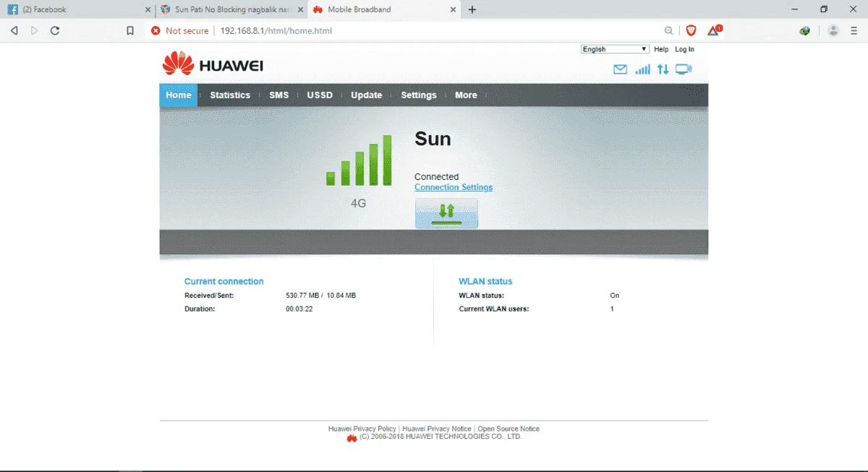
Task: Open the Huawei Privacy Policy link
Action: point(362,429)
